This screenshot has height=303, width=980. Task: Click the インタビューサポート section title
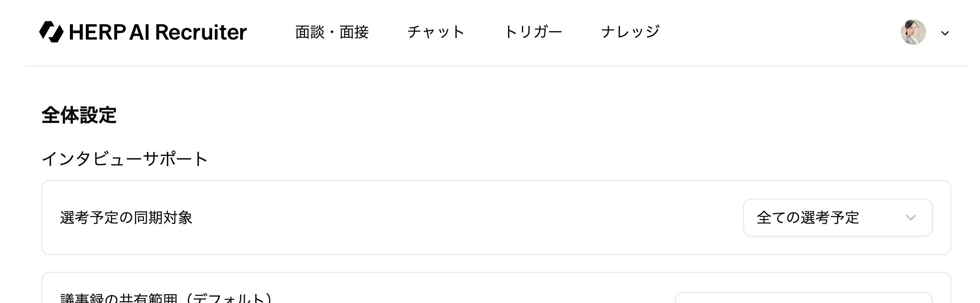click(x=125, y=159)
